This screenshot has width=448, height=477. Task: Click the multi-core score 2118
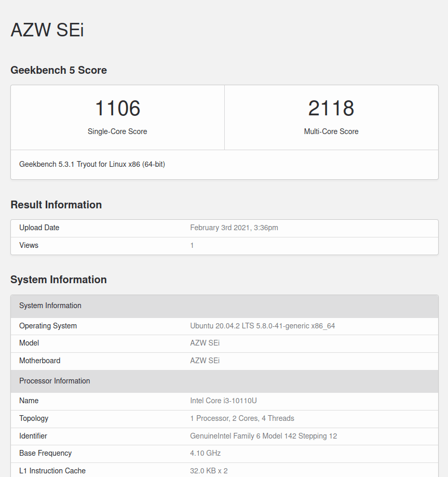[x=331, y=108]
